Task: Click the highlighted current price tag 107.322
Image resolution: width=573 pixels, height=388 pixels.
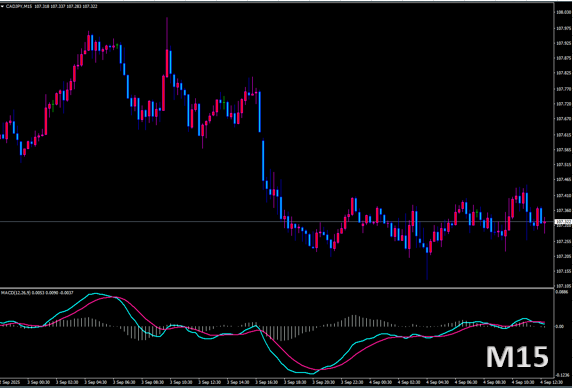Action: (x=563, y=221)
